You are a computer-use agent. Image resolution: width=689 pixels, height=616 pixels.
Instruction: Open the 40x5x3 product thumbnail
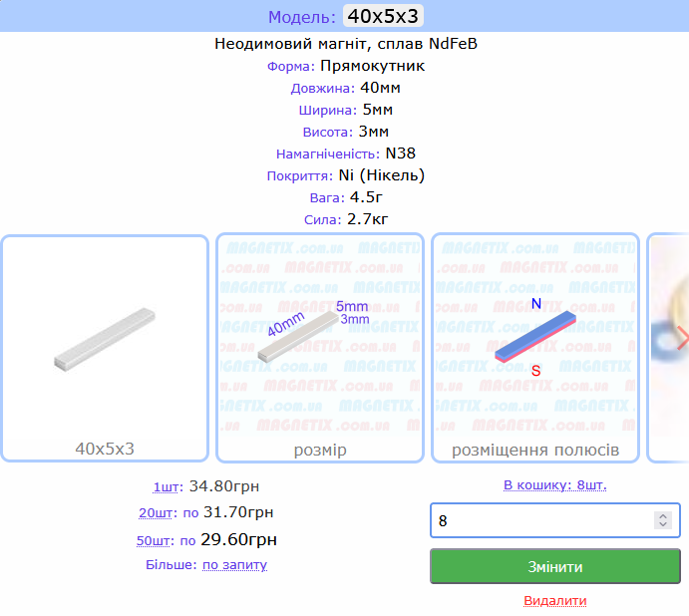105,348
